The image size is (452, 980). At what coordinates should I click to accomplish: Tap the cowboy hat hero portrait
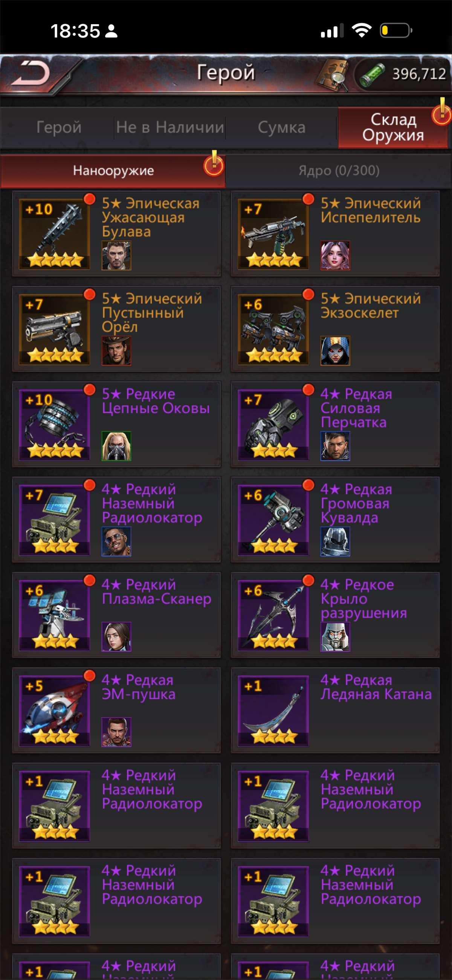(116, 351)
